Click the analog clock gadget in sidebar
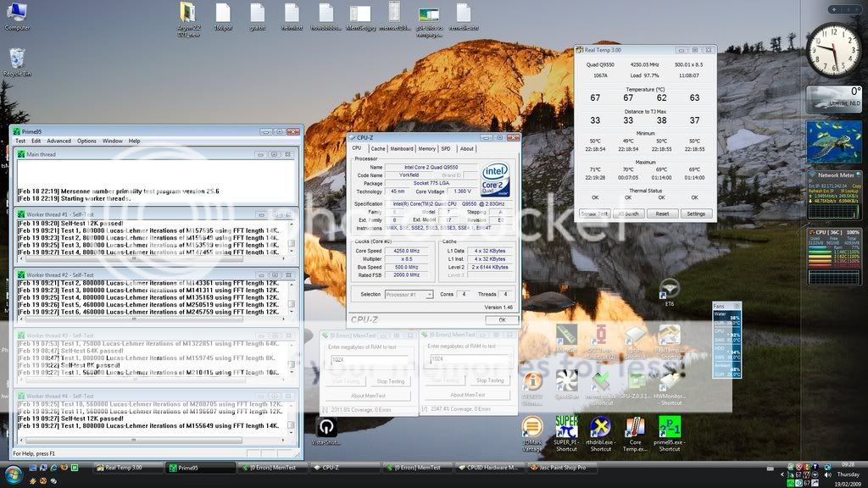The height and width of the screenshot is (488, 868). click(833, 50)
